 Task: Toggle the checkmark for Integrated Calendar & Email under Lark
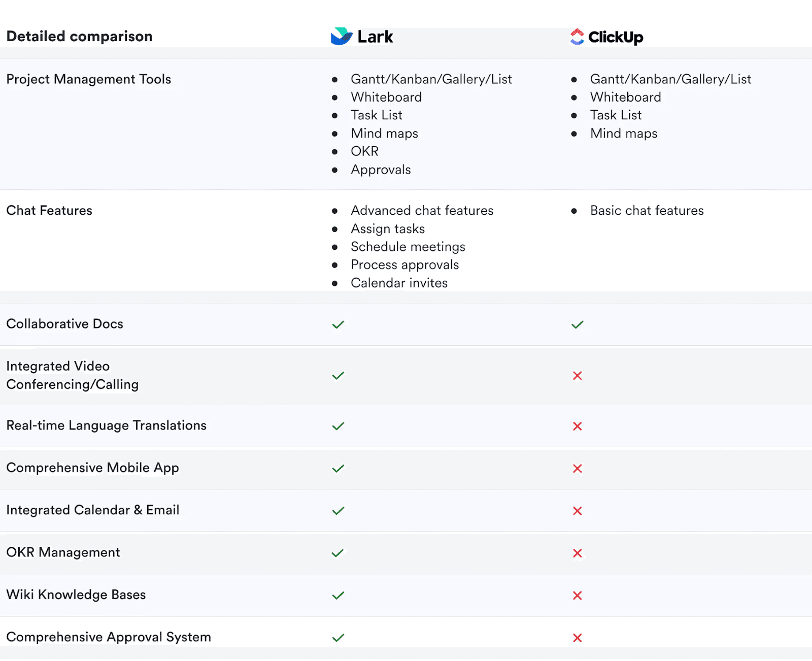tap(337, 511)
